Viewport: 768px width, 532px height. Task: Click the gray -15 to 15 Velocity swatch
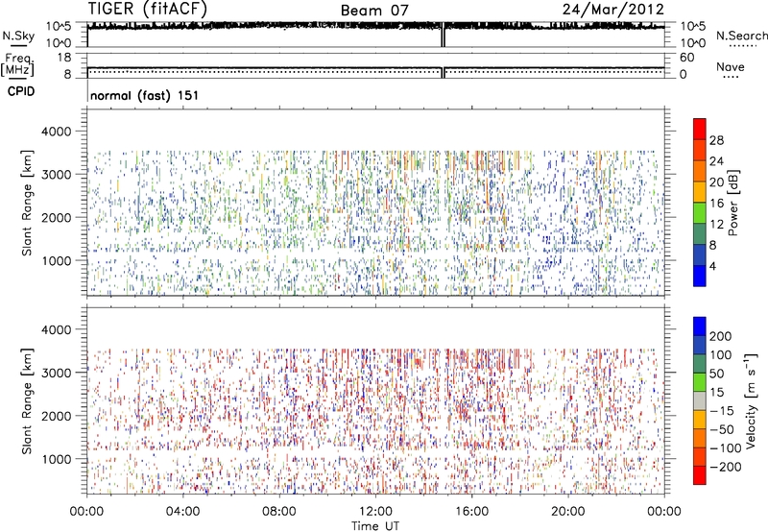[700, 401]
